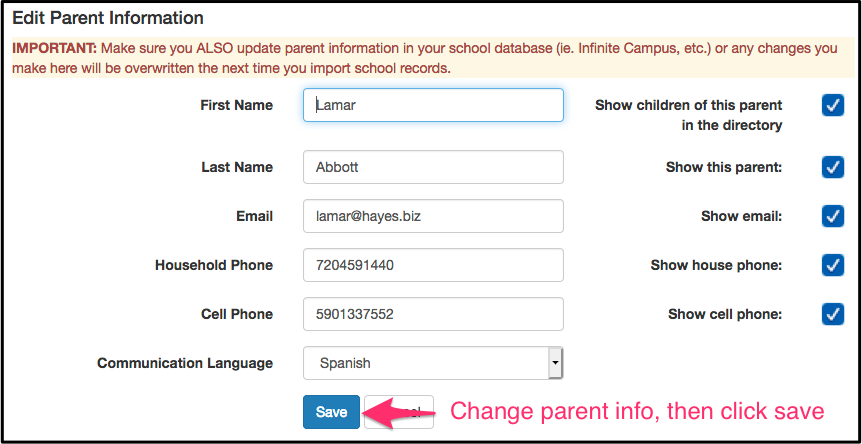The width and height of the screenshot is (862, 444).
Task: Click into the Cell Phone input
Action: point(433,314)
